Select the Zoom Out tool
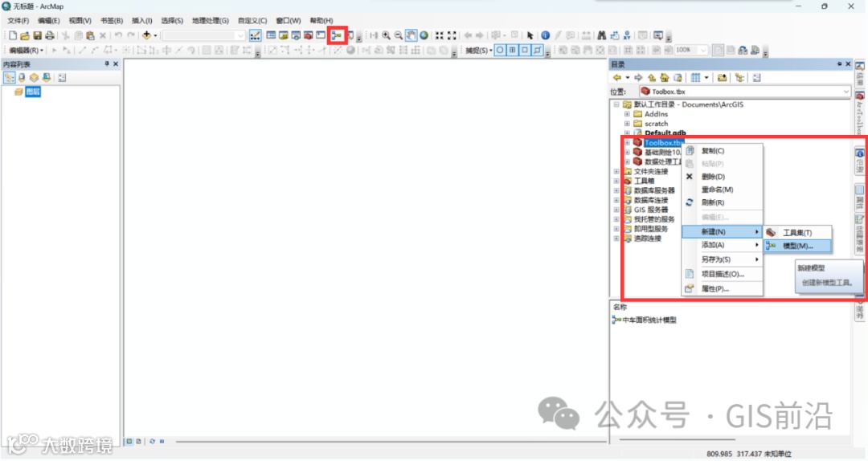The image size is (868, 461). coord(399,35)
